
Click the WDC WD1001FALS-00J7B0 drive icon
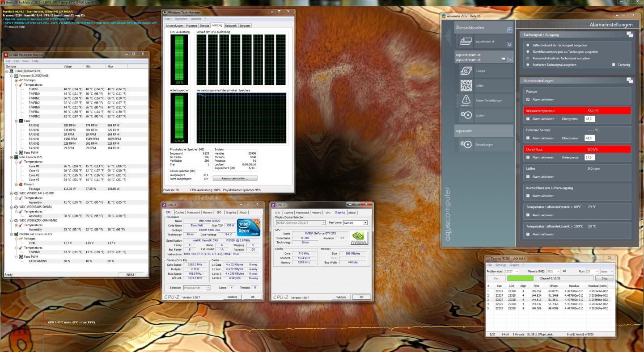tap(17, 193)
